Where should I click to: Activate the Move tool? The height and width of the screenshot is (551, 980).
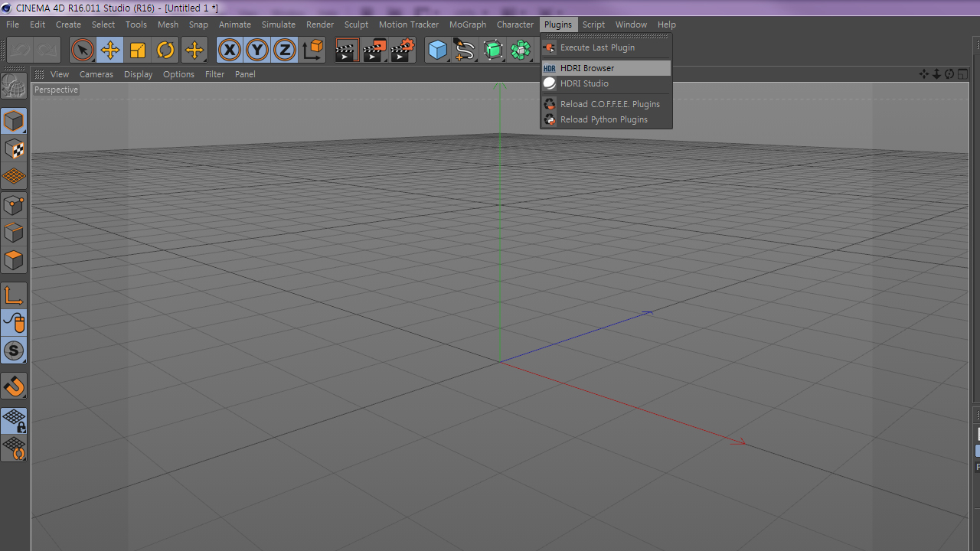(110, 51)
